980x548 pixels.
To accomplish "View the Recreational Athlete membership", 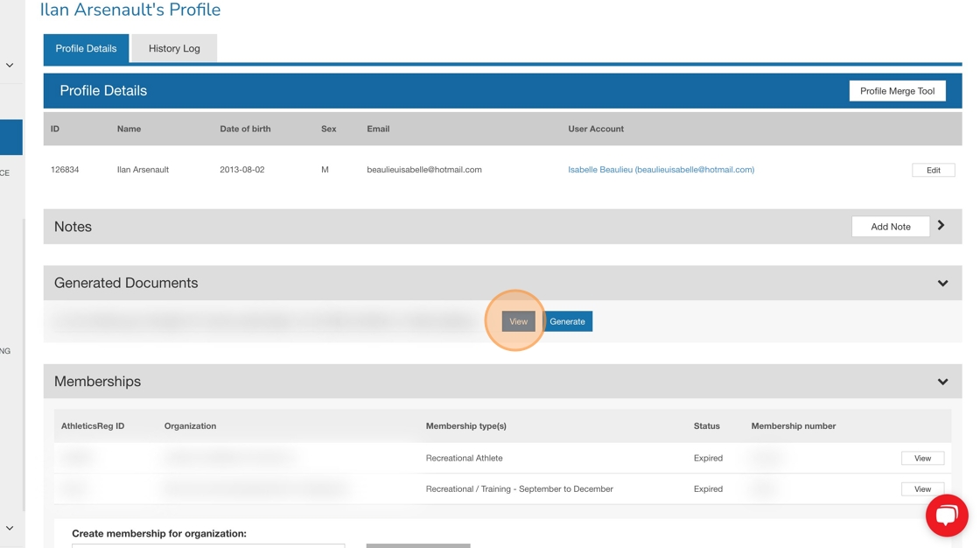I will point(922,458).
